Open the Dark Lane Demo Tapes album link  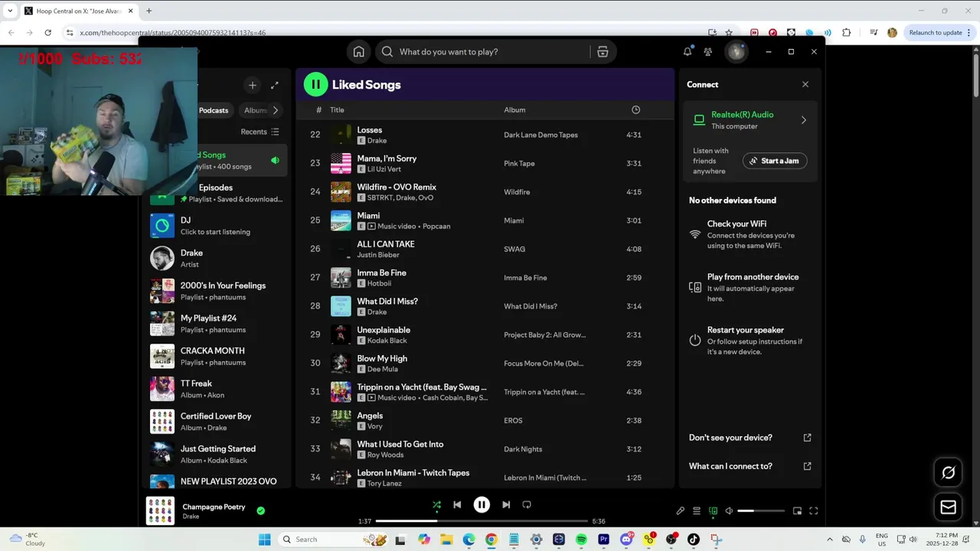(541, 135)
